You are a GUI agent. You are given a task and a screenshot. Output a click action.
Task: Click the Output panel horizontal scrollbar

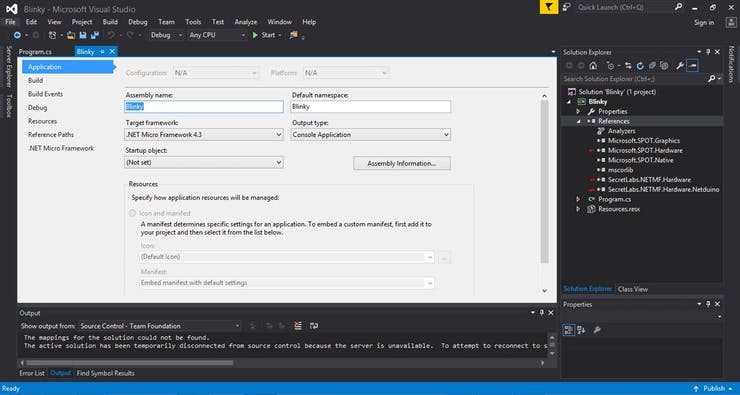pyautogui.click(x=129, y=363)
